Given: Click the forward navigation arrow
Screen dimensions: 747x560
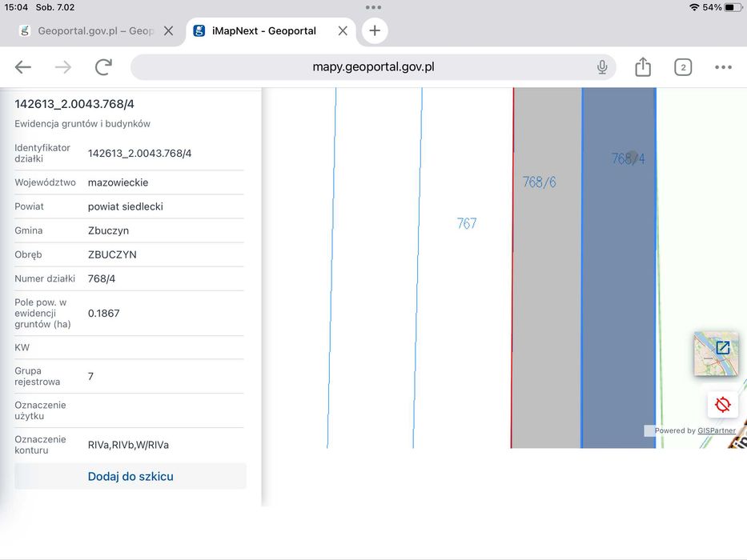Looking at the screenshot, I should pos(63,67).
